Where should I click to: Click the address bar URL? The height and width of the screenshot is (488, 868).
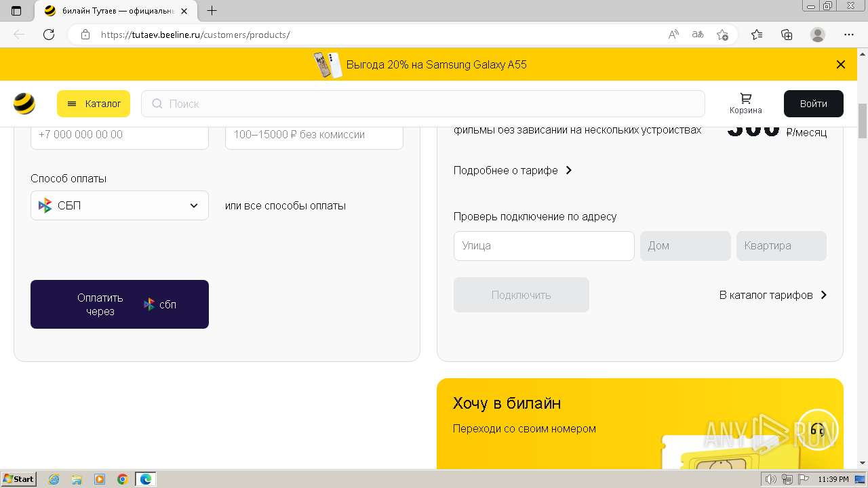[x=195, y=35]
